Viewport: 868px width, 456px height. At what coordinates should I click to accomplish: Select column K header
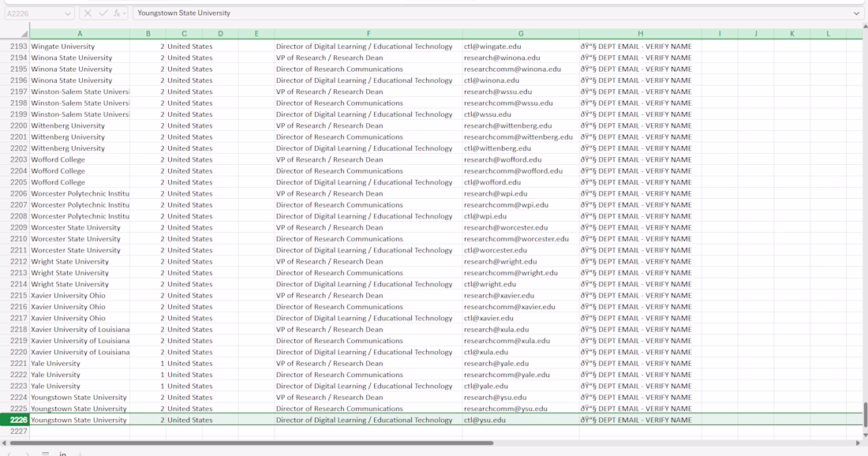point(792,34)
